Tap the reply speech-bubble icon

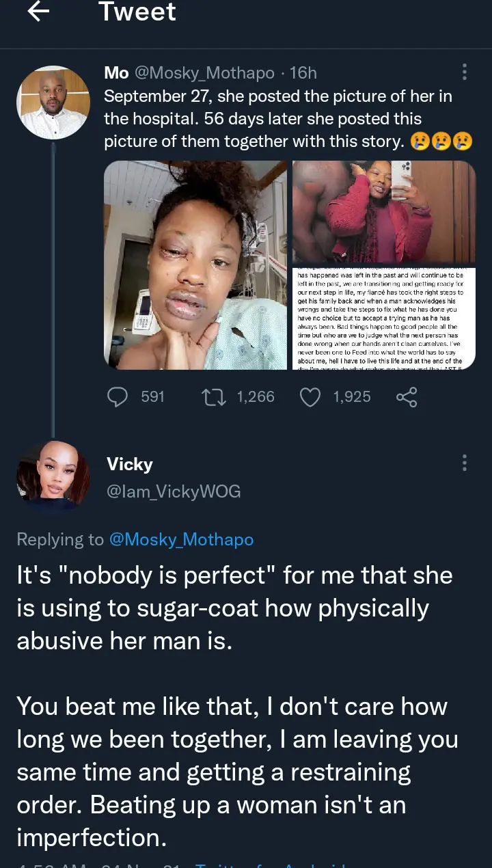(119, 397)
